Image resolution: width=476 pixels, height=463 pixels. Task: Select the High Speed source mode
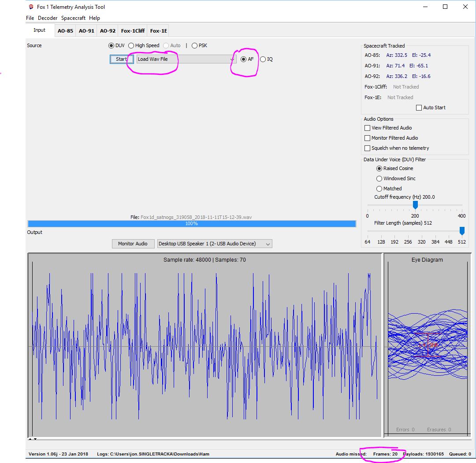131,45
